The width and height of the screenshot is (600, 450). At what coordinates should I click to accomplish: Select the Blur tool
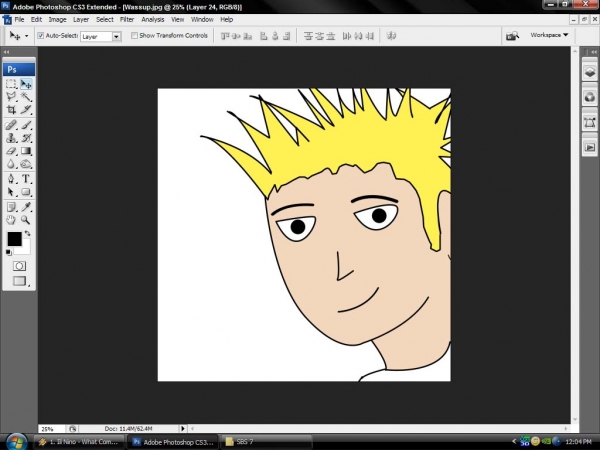point(11,164)
